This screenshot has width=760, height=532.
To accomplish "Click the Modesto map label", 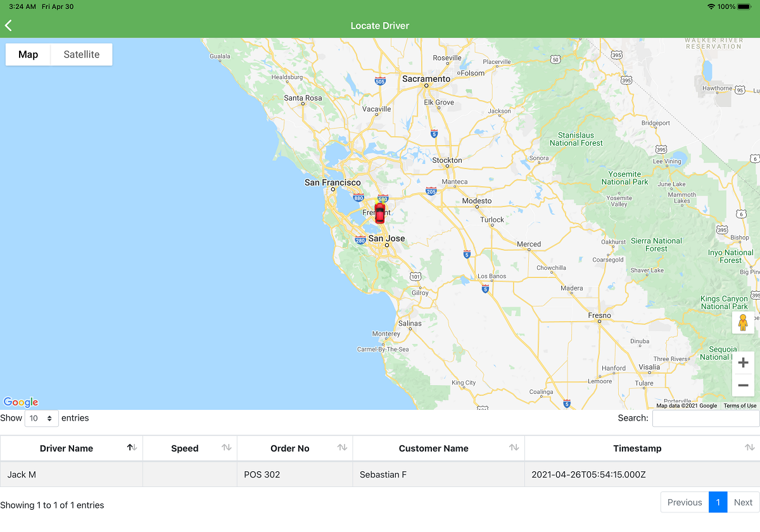I will tap(477, 201).
